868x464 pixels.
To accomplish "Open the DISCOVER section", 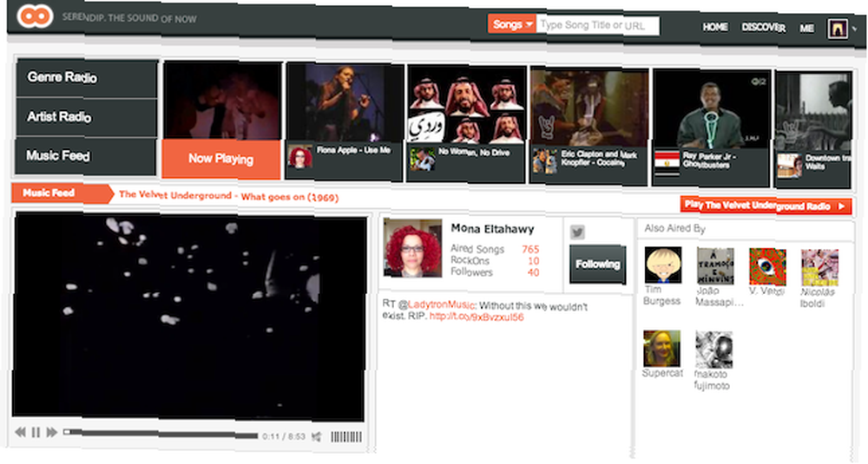I will coord(763,28).
